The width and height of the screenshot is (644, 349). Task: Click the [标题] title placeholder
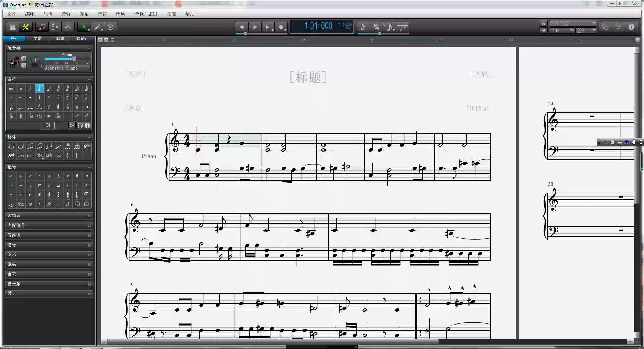pos(308,77)
